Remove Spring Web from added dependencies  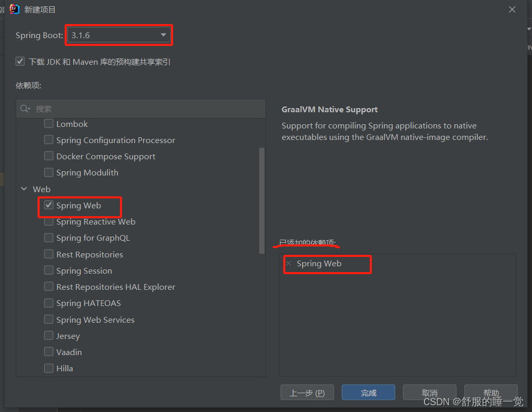coord(288,264)
